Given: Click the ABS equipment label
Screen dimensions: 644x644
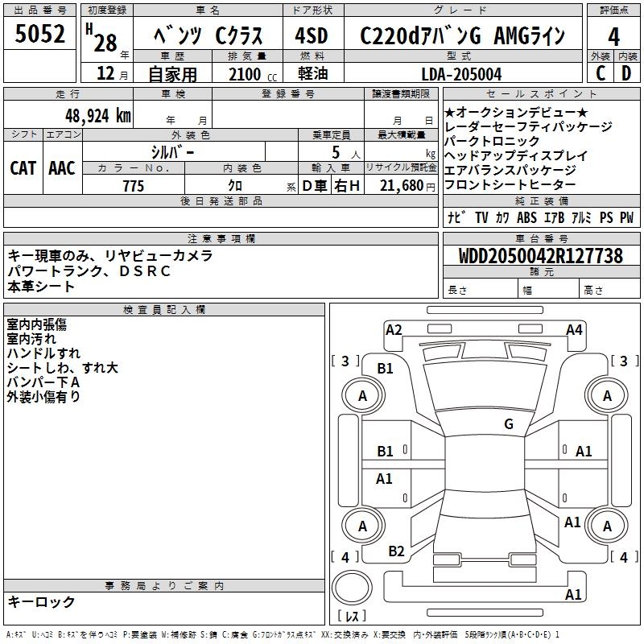Looking at the screenshot, I should (526, 217).
